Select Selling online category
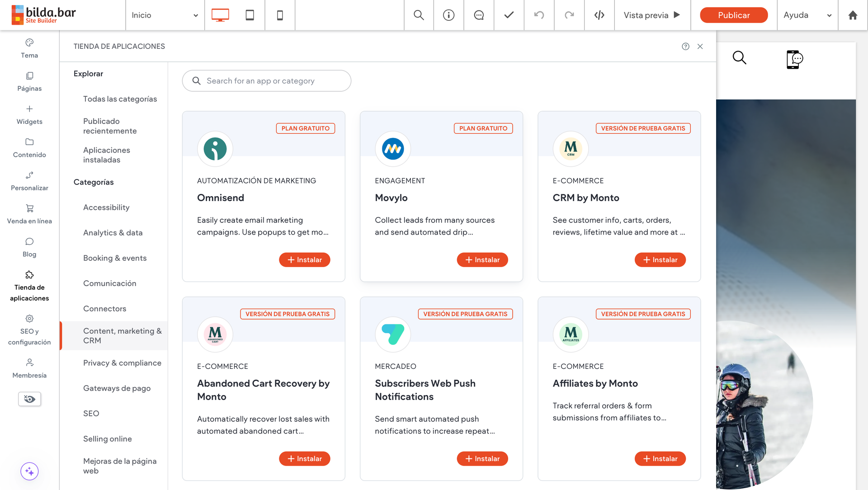 [x=108, y=438]
